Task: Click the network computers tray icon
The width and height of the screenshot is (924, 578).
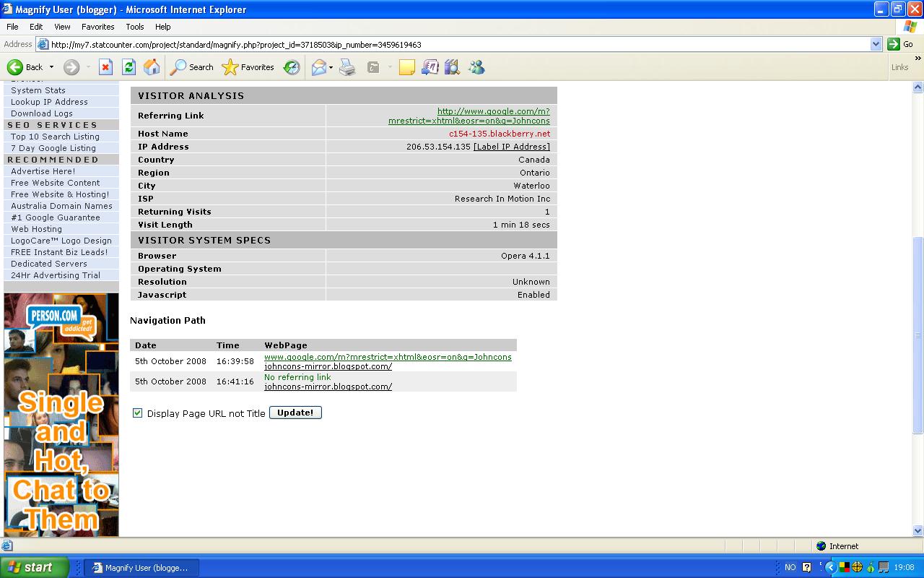Action: click(884, 567)
